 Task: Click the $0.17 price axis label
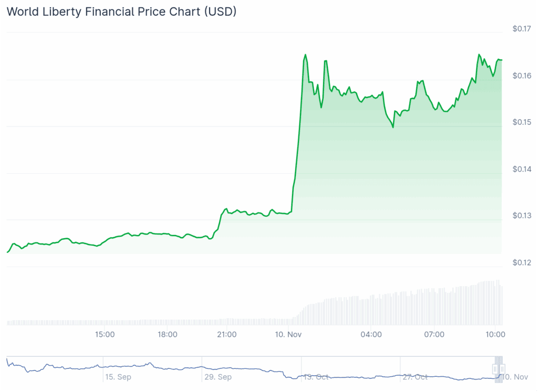(x=522, y=29)
